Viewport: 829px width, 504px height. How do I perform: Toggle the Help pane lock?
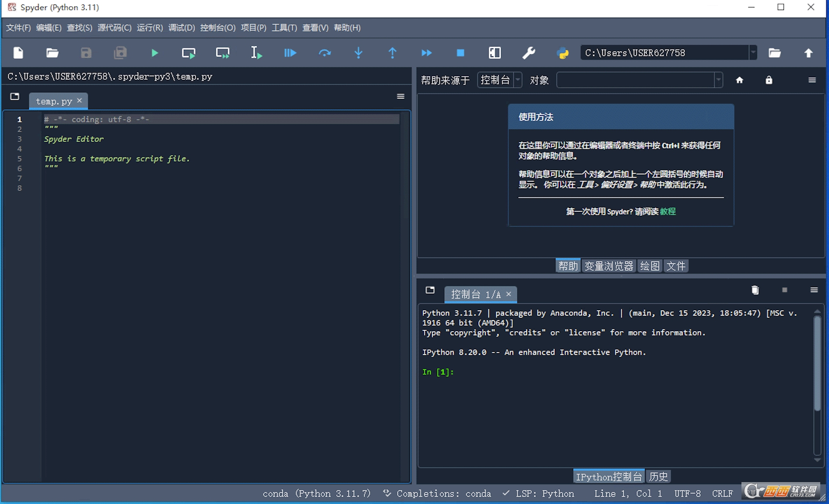[769, 80]
